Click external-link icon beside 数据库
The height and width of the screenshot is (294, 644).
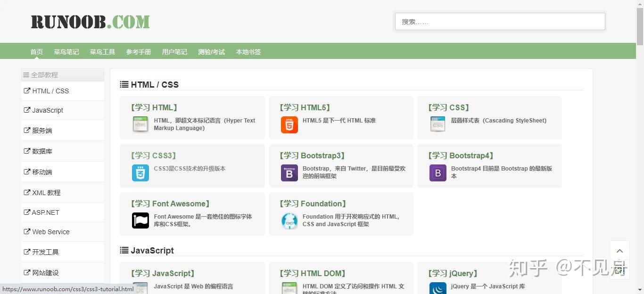[x=27, y=151]
